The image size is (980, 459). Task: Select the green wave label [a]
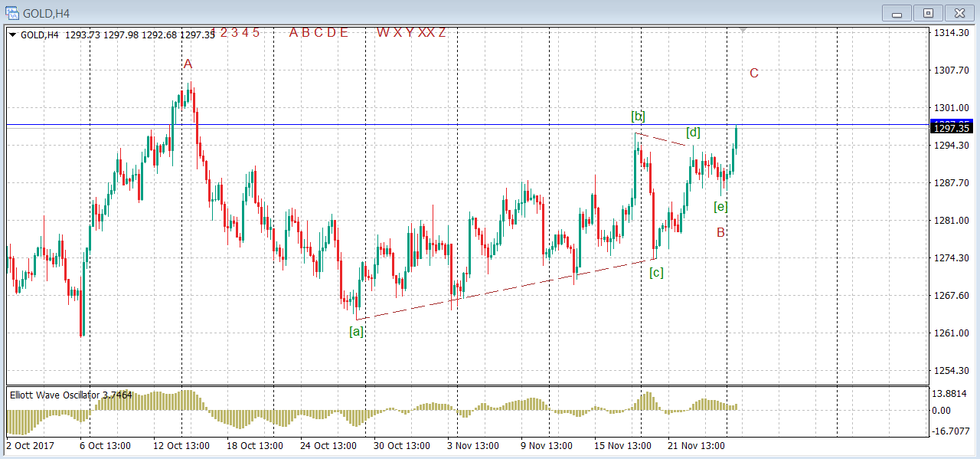357,332
